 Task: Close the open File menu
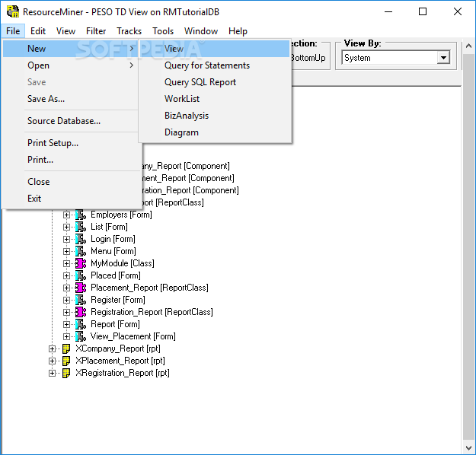point(13,31)
